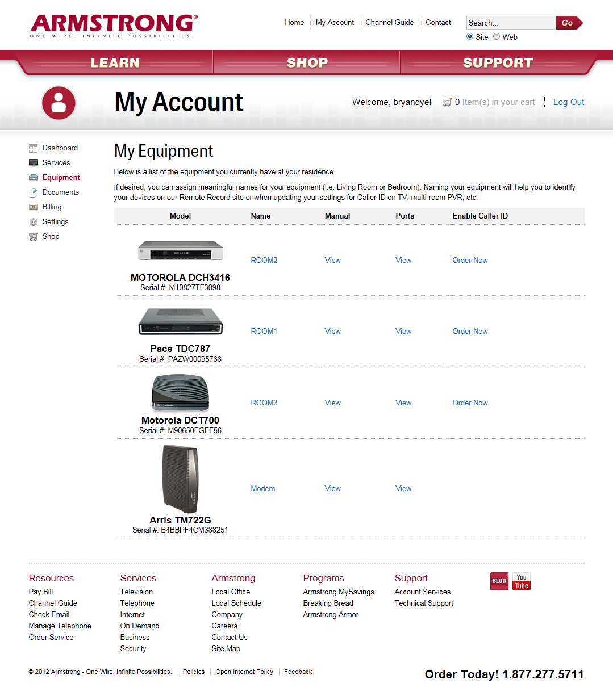View manual for MOTOROLA DCH3416
The height and width of the screenshot is (700, 613).
coord(333,261)
